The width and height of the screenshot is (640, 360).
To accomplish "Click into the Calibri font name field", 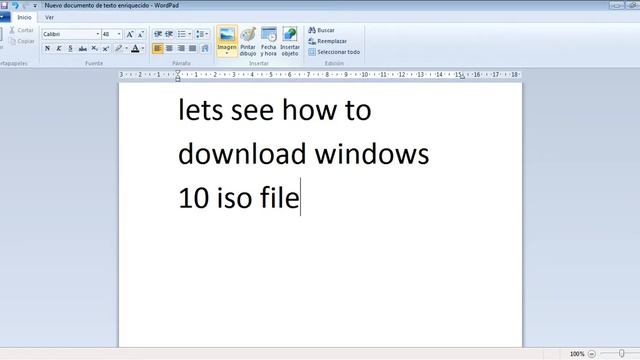I will tap(68, 34).
